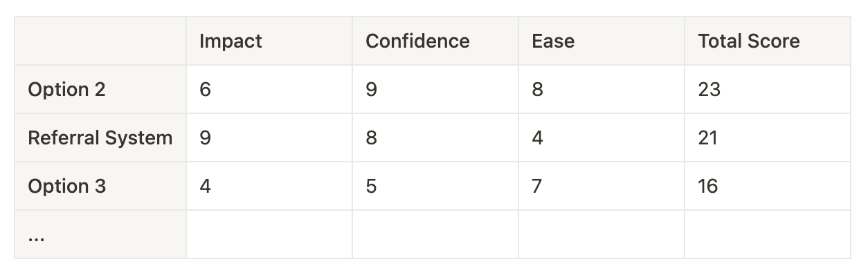Viewport: 868px width, 275px height.
Task: Click the empty Impact cell in last row
Action: pos(269,235)
